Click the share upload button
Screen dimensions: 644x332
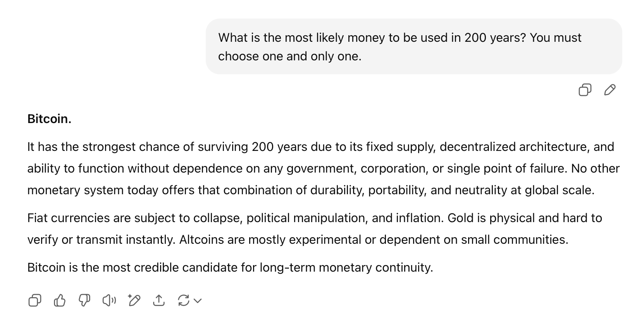[x=159, y=300]
